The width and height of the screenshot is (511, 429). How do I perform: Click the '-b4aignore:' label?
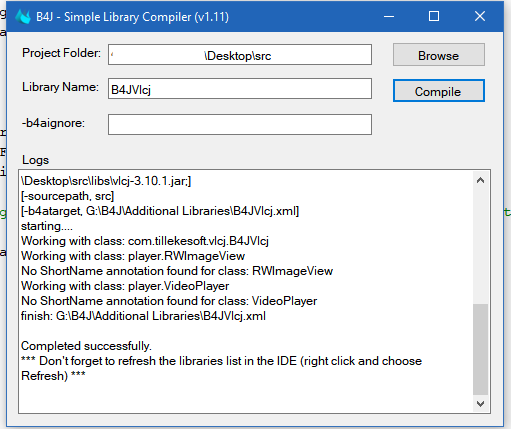[53, 123]
